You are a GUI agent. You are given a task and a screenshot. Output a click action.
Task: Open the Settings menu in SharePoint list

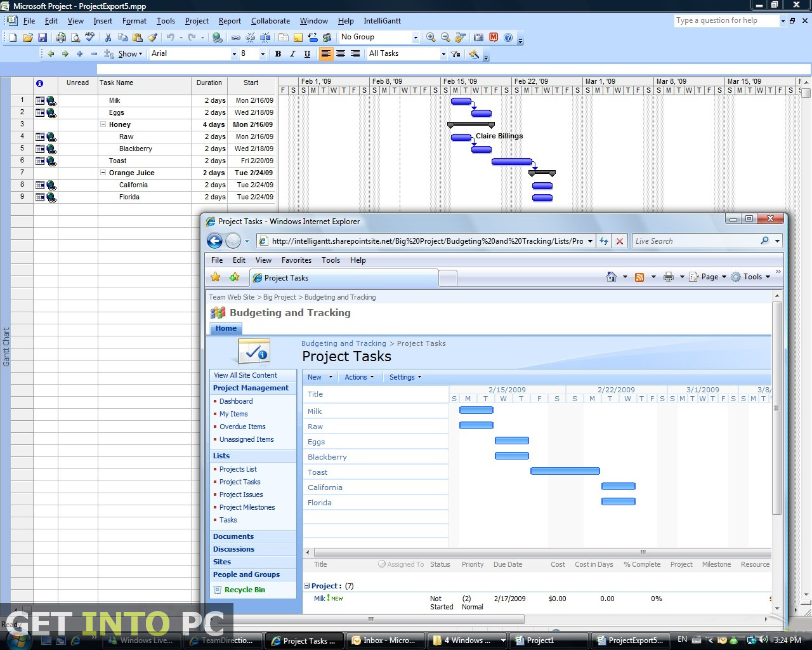pyautogui.click(x=405, y=377)
